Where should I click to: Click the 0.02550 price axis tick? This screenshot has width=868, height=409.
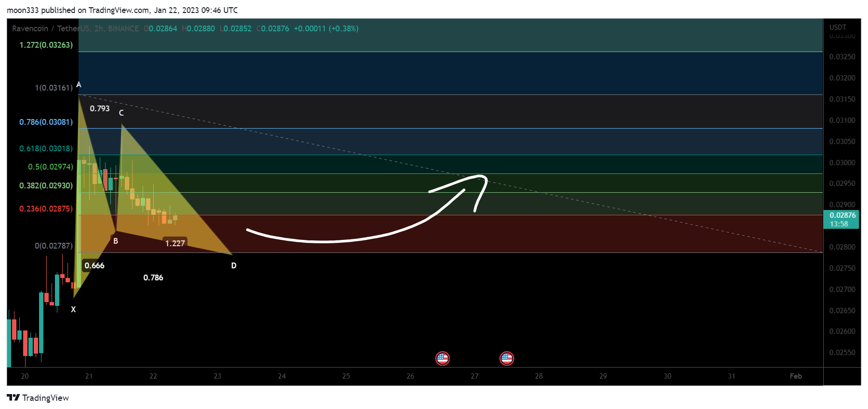tap(842, 353)
